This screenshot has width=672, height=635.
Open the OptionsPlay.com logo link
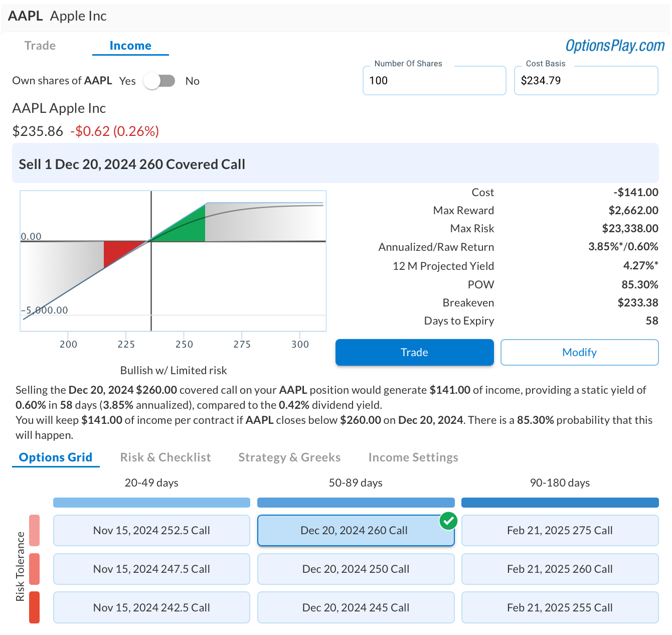615,46
